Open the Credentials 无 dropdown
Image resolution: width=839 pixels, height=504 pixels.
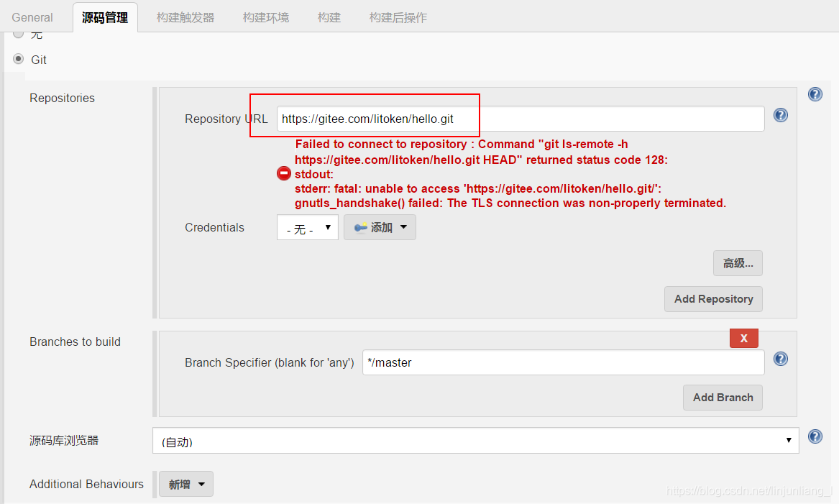tap(308, 227)
